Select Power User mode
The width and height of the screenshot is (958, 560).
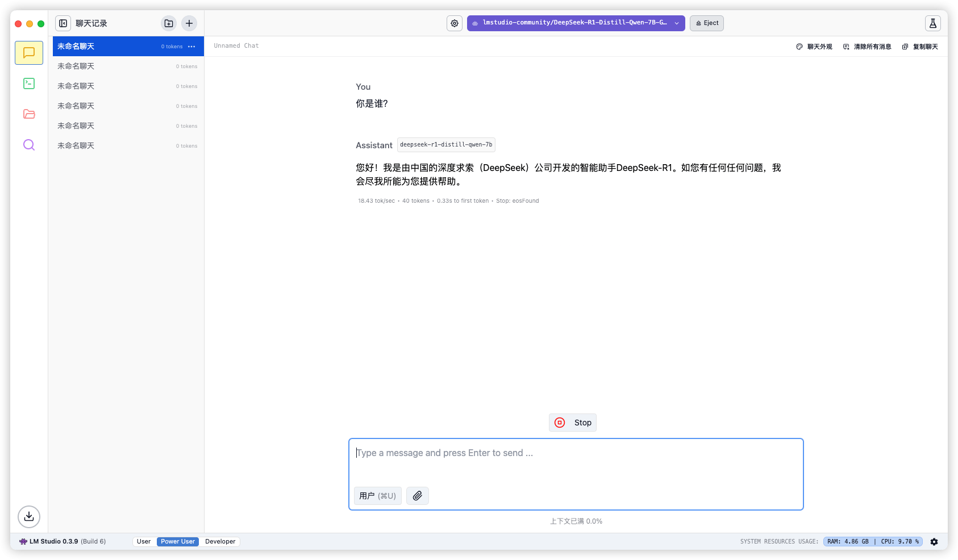pos(178,542)
